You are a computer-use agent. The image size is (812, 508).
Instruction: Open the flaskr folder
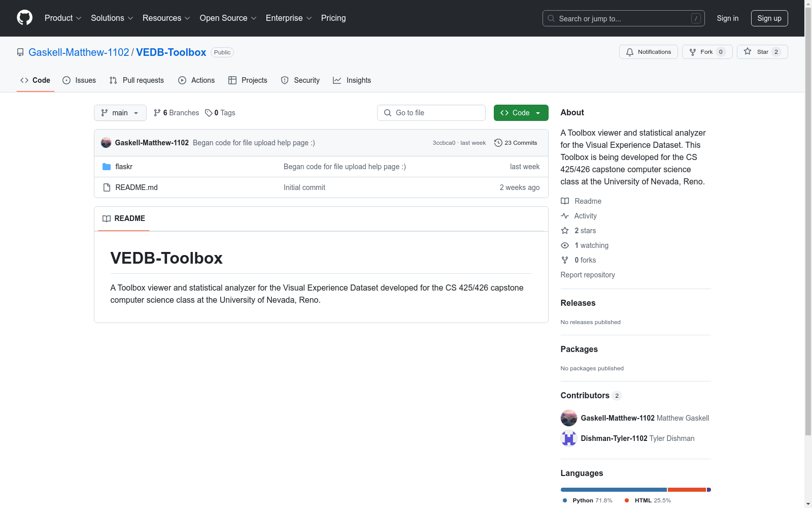124,167
